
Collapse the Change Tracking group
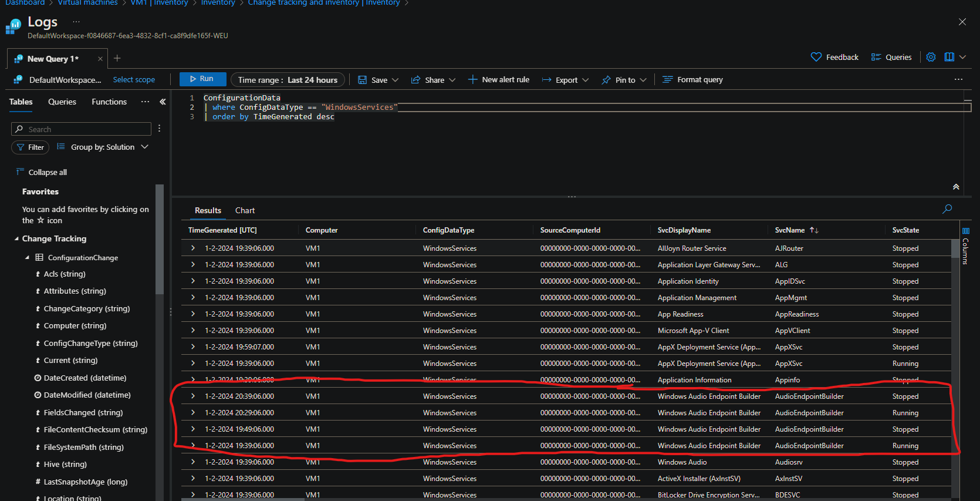16,238
